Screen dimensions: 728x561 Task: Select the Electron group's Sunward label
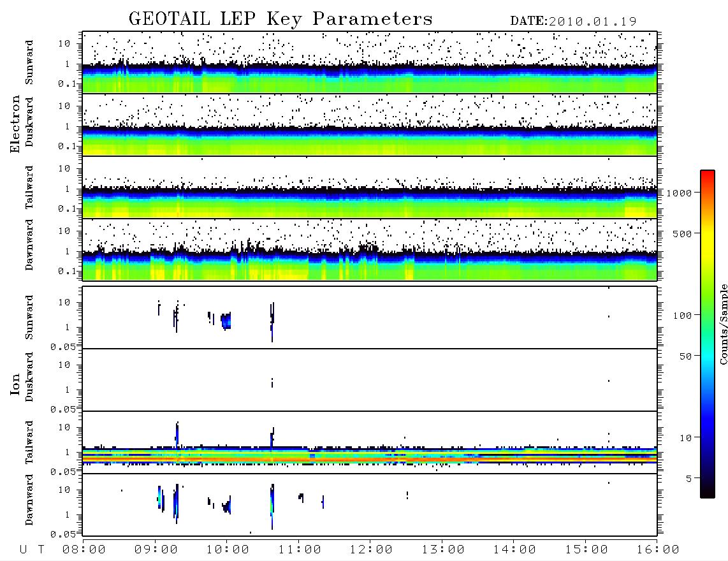(x=29, y=62)
